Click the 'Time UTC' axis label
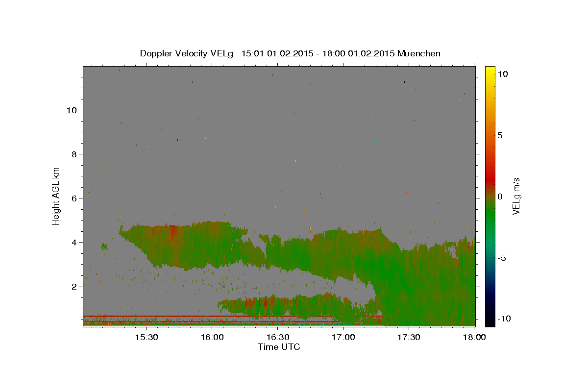The width and height of the screenshot is (588, 392). click(279, 347)
